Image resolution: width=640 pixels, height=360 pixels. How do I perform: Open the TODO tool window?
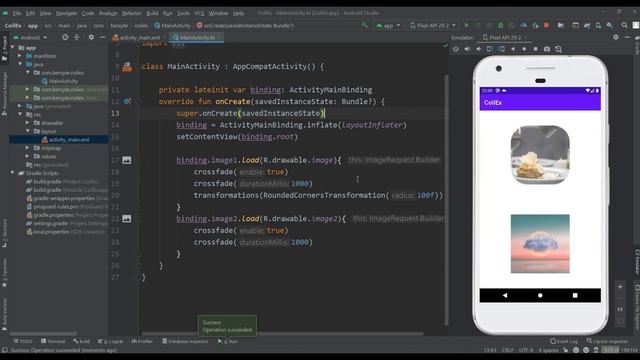(23, 341)
